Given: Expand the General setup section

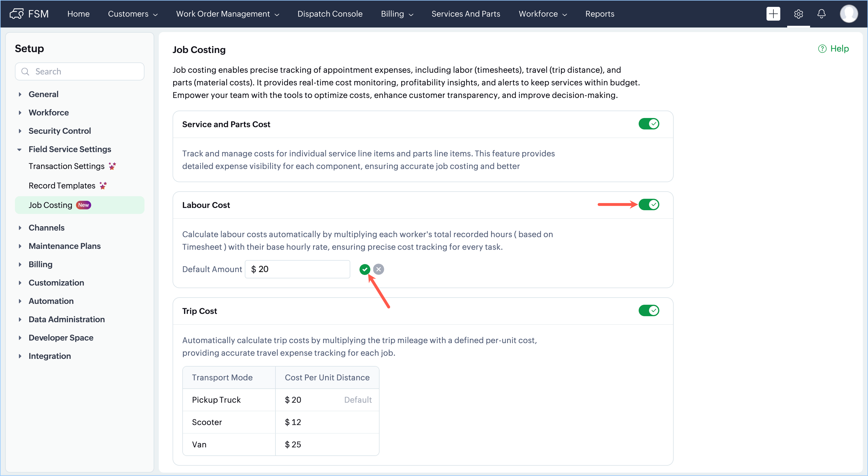Looking at the screenshot, I should tap(44, 94).
